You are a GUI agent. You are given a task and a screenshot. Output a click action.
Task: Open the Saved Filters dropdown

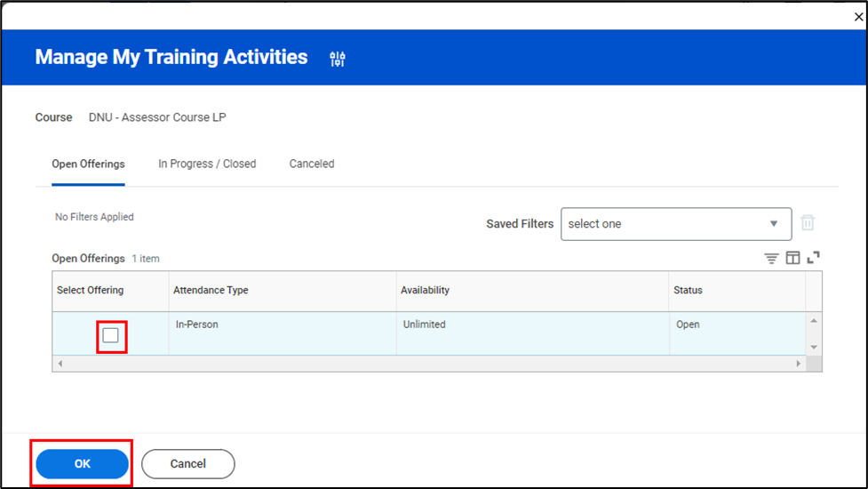[x=675, y=224]
